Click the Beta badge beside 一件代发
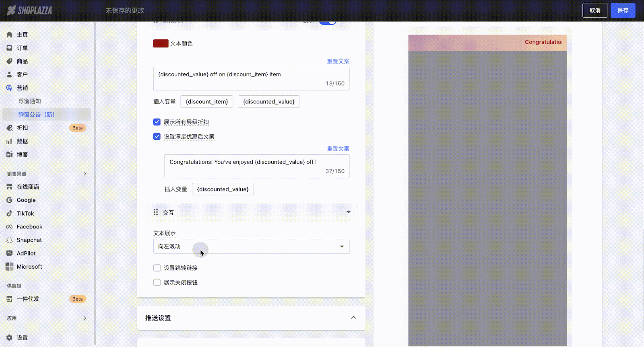The width and height of the screenshot is (644, 347). (77, 299)
